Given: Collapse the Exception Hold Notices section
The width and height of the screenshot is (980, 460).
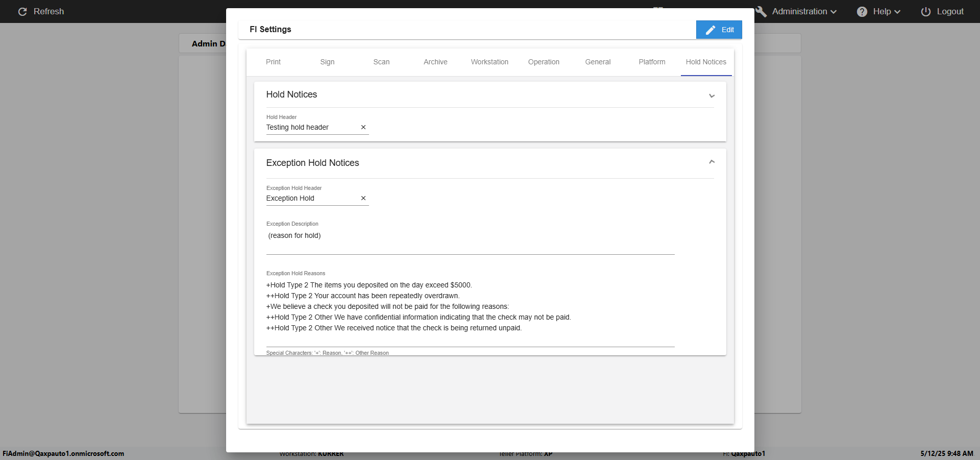Looking at the screenshot, I should 712,162.
